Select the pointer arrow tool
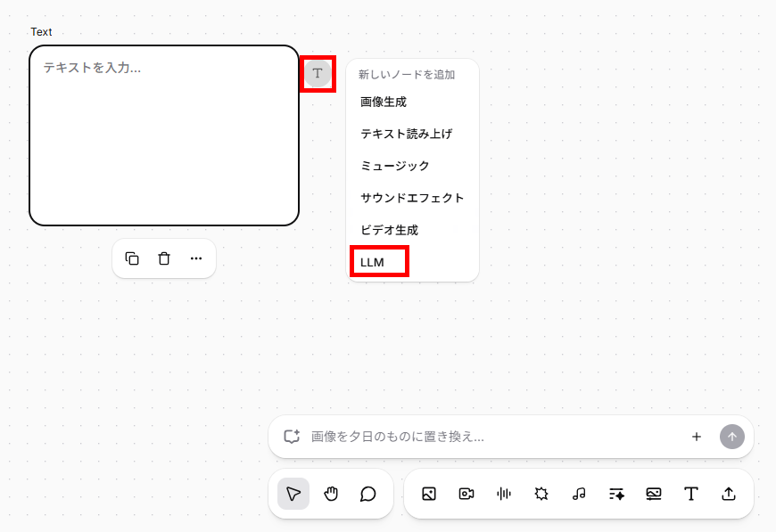The height and width of the screenshot is (532, 776). coord(293,494)
